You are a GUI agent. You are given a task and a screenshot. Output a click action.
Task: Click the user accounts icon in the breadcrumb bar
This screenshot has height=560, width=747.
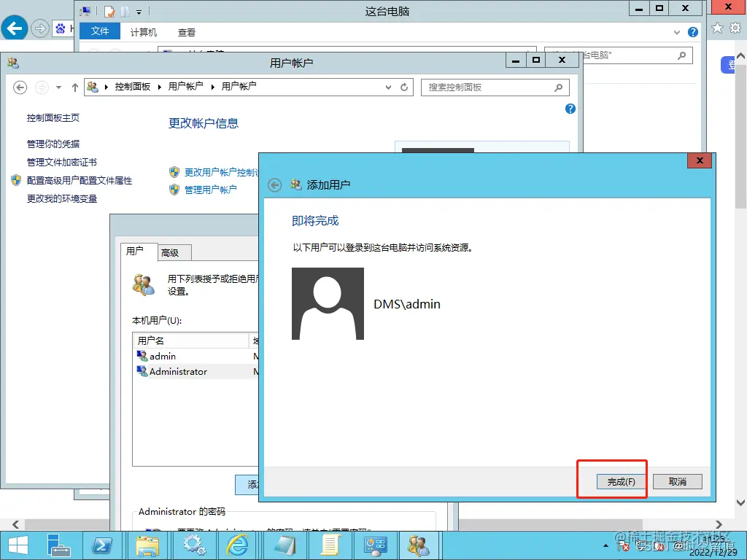(x=93, y=86)
